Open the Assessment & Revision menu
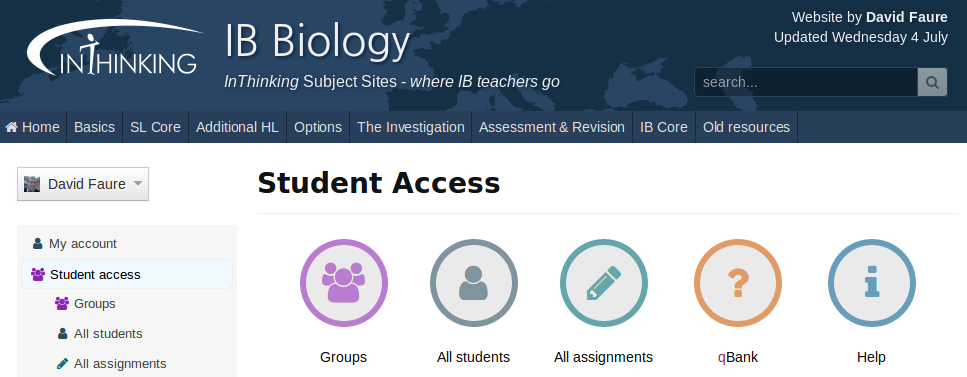Image resolution: width=967 pixels, height=377 pixels. coord(552,127)
